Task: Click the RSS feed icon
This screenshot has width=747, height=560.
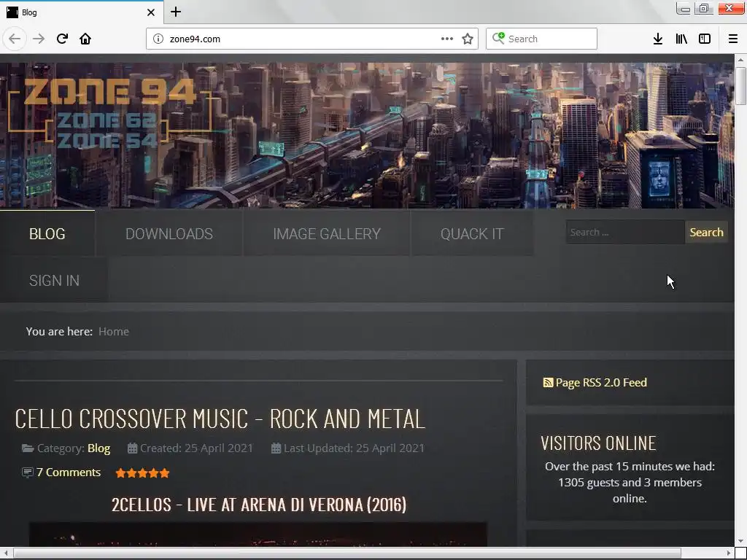Action: 548,382
